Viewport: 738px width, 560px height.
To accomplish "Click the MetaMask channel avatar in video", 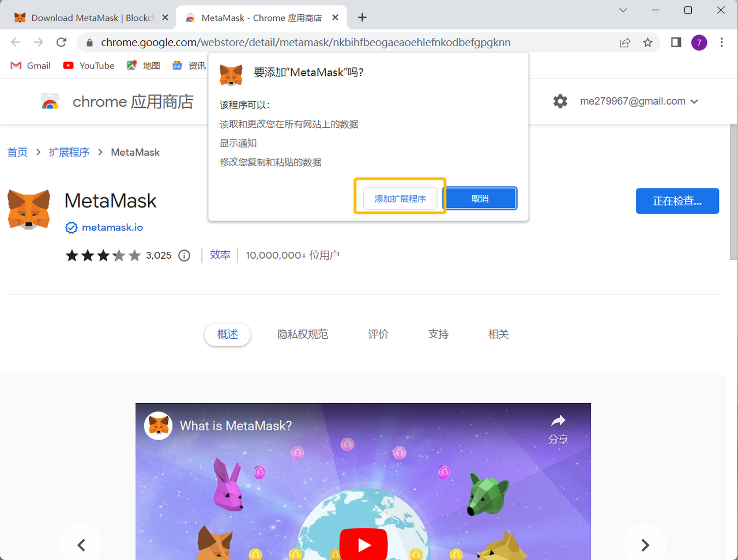I will tap(158, 426).
